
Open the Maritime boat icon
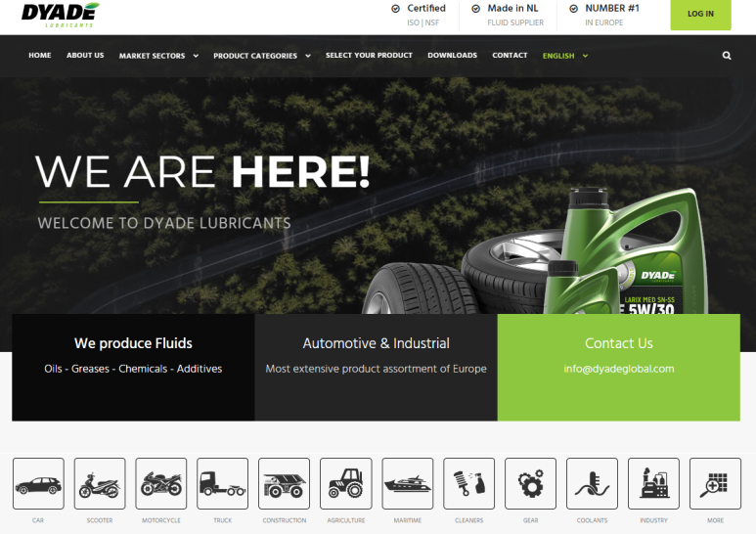pos(408,483)
